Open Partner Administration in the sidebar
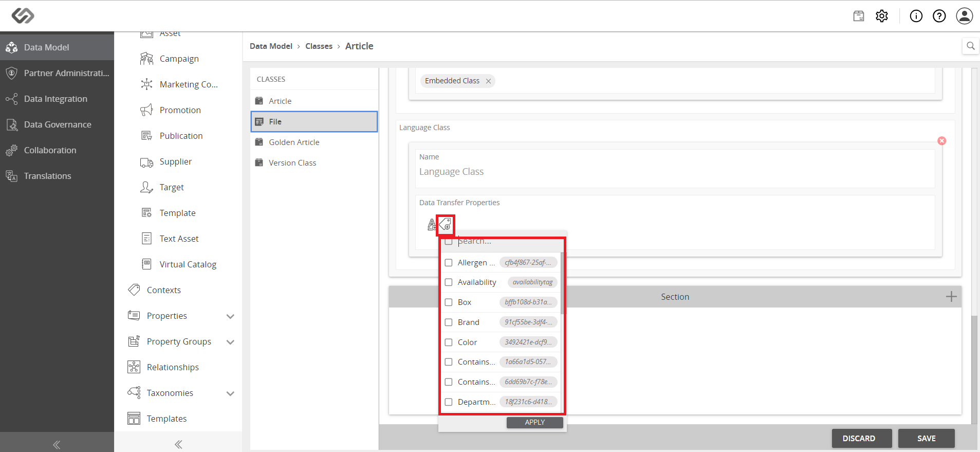Screen dimensions: 980x452 [57, 73]
